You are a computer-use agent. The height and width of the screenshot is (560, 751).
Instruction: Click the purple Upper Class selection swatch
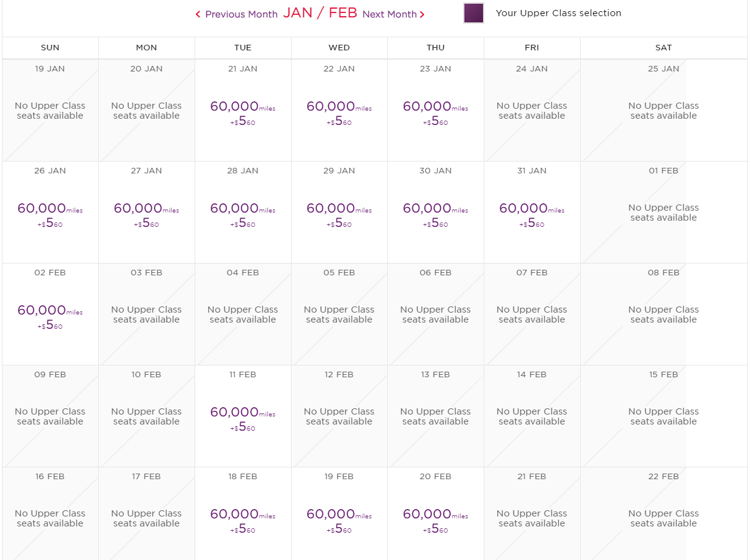pos(474,13)
